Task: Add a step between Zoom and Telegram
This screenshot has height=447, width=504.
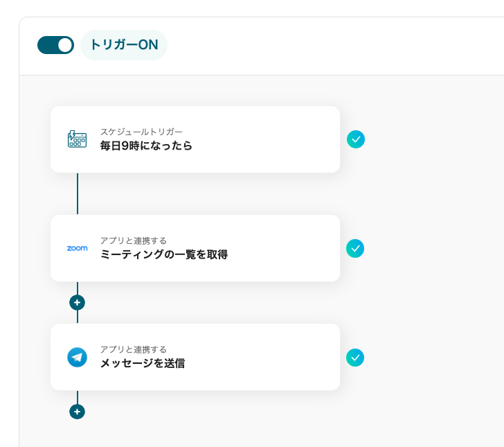Action: 77,303
